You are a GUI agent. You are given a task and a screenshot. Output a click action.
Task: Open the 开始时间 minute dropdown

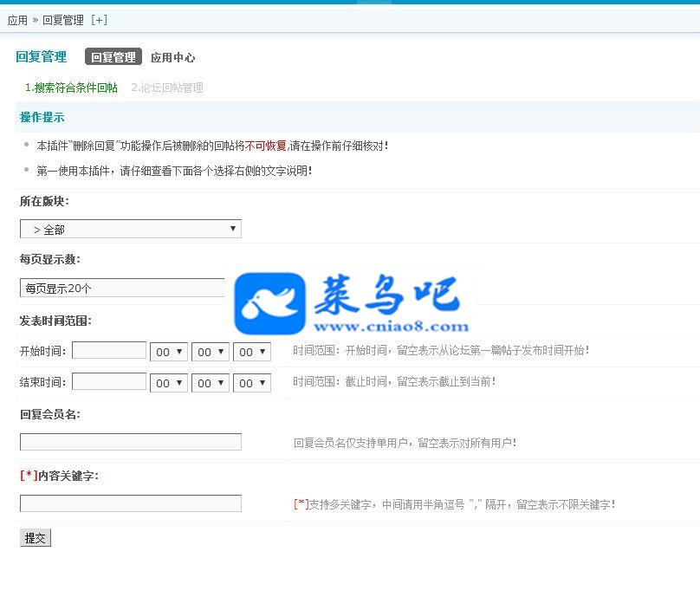pyautogui.click(x=211, y=352)
